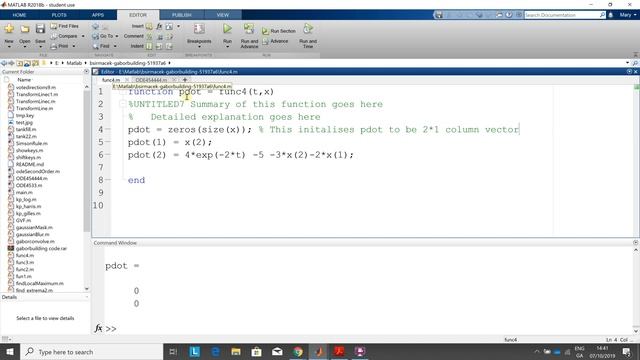
Task: Open the Breakpoints dropdown arrow
Action: 199,47
